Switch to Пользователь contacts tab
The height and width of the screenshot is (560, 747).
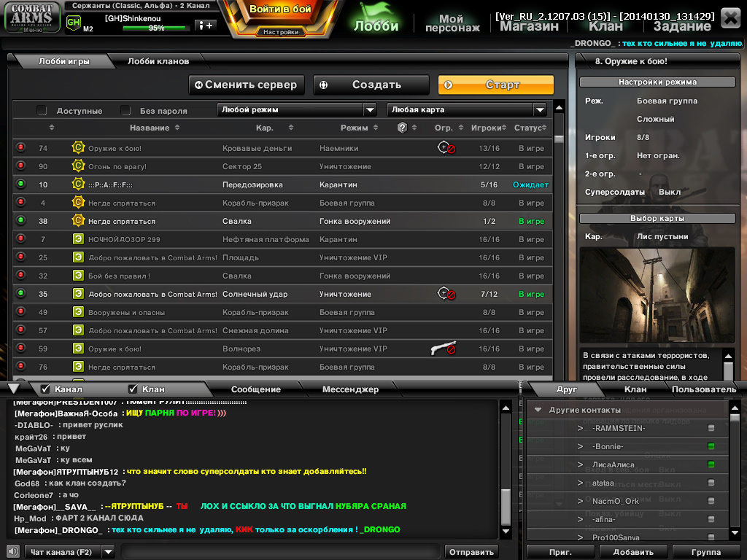pos(703,389)
